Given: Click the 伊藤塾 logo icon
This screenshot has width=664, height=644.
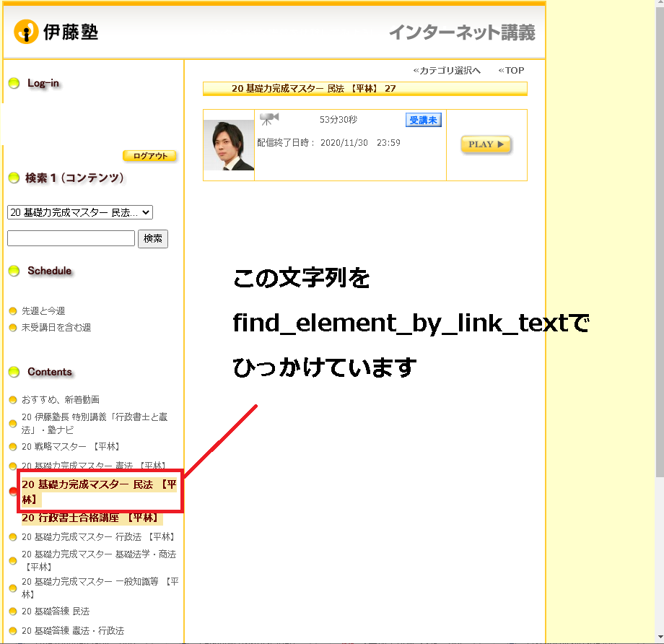Looking at the screenshot, I should pyautogui.click(x=25, y=32).
